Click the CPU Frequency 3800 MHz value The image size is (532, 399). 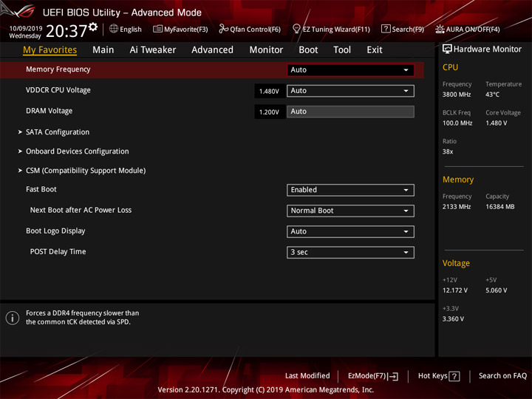[457, 95]
